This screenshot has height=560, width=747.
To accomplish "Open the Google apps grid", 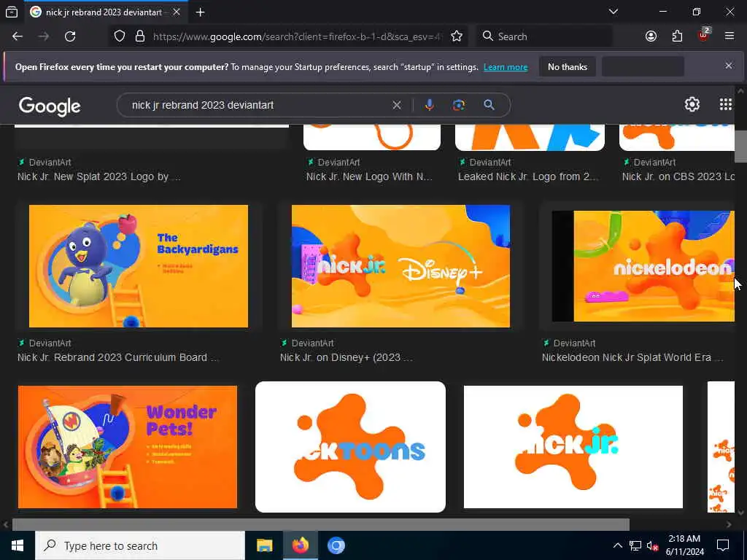I will click(726, 104).
